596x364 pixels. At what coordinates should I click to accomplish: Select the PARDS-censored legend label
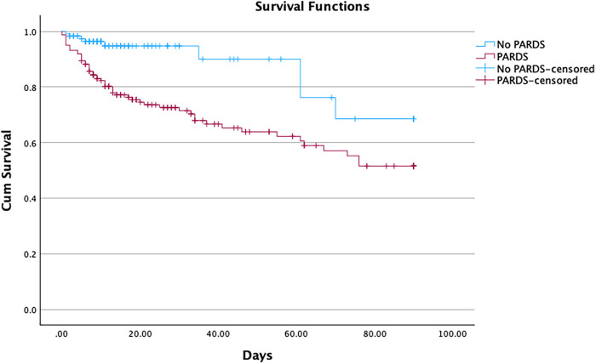537,81
